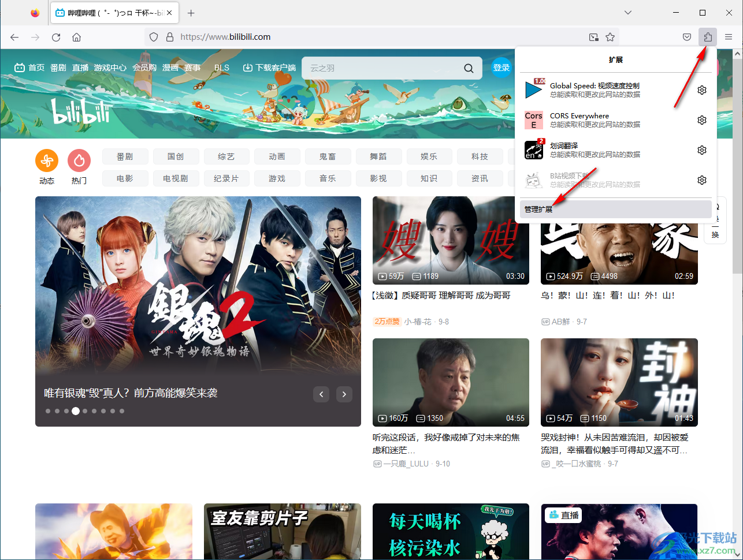Reload the page with the refresh icon
Viewport: 743px width, 560px height.
click(56, 37)
